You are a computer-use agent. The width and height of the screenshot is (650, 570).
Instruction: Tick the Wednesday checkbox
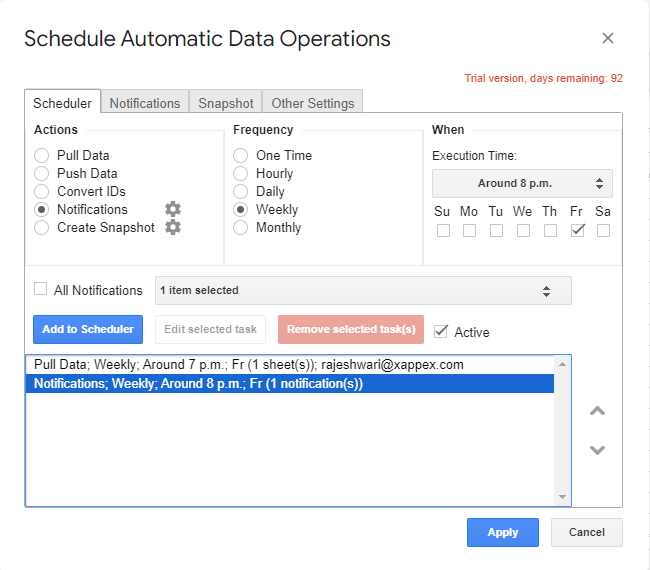click(x=523, y=230)
